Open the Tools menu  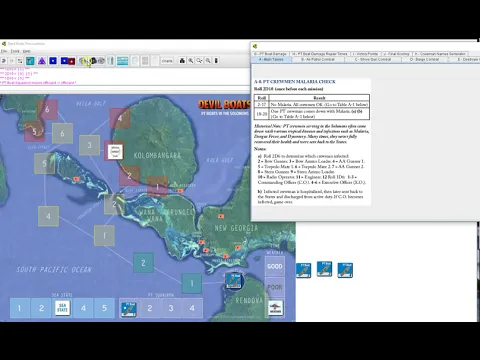[x=15, y=51]
